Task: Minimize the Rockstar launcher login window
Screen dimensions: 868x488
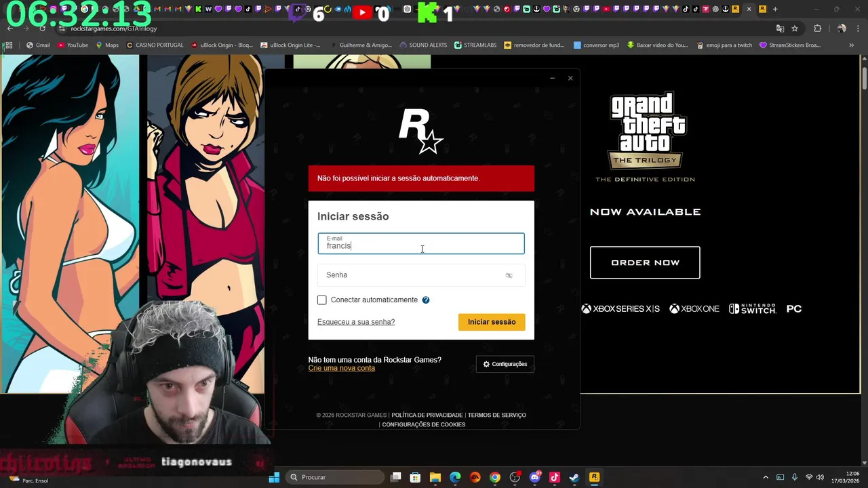Action: (552, 78)
